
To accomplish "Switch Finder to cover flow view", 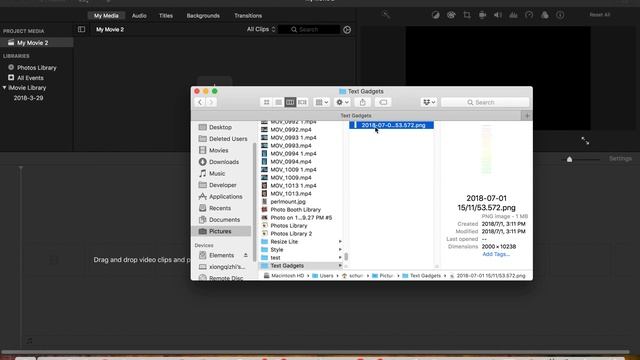I will click(302, 102).
